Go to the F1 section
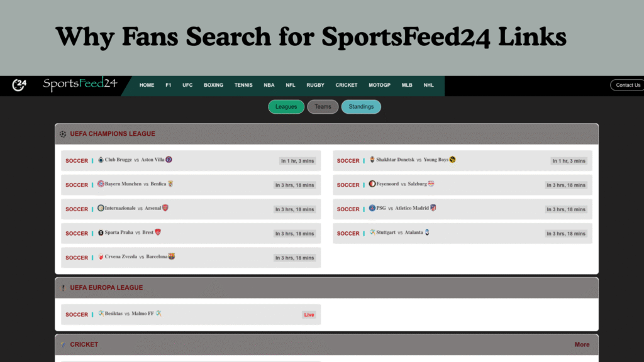644x362 pixels. pos(169,85)
